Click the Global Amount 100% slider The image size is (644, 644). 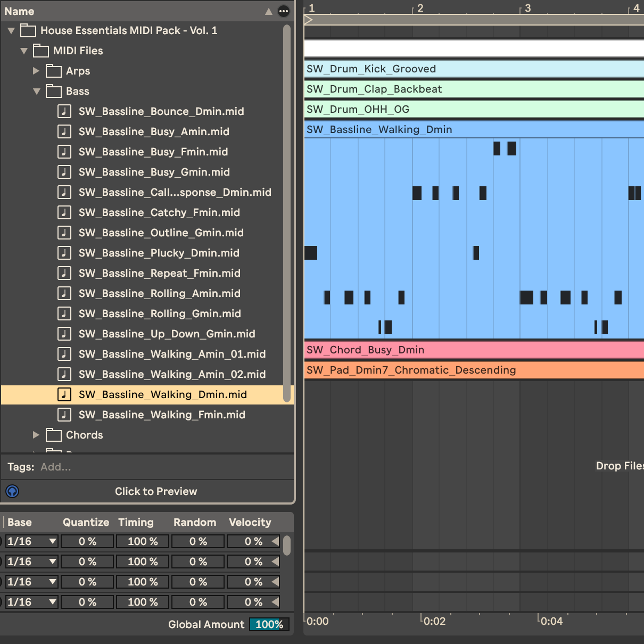point(269,624)
